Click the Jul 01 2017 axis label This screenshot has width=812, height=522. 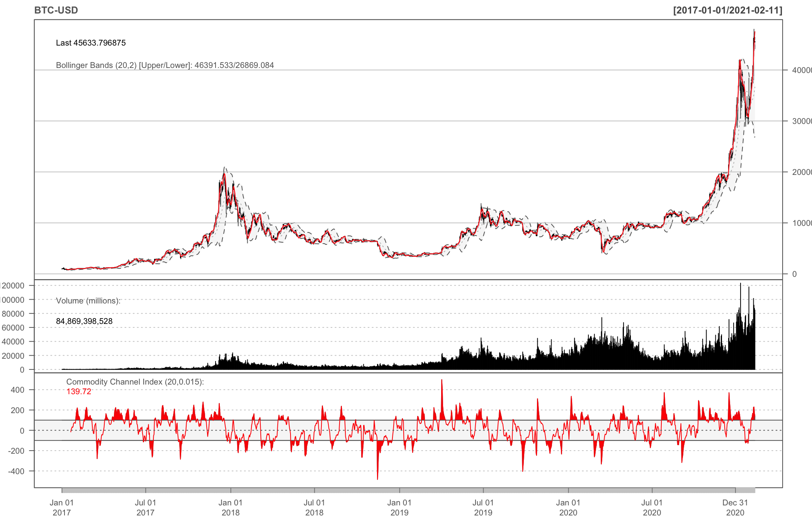(x=146, y=507)
